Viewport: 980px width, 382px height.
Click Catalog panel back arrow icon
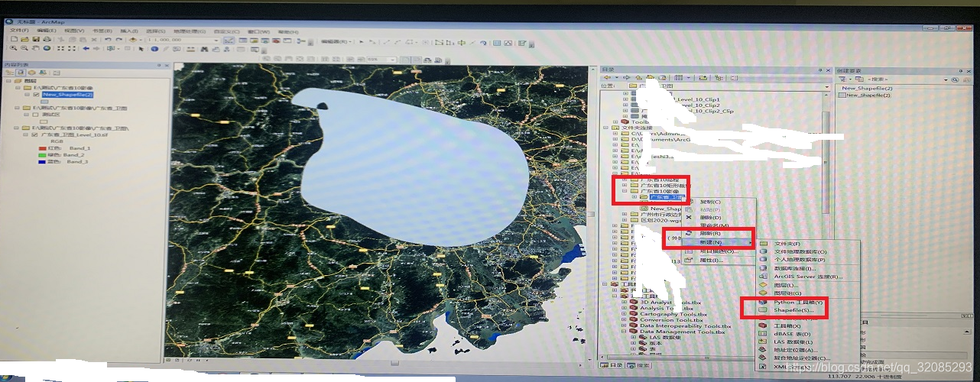click(x=608, y=77)
